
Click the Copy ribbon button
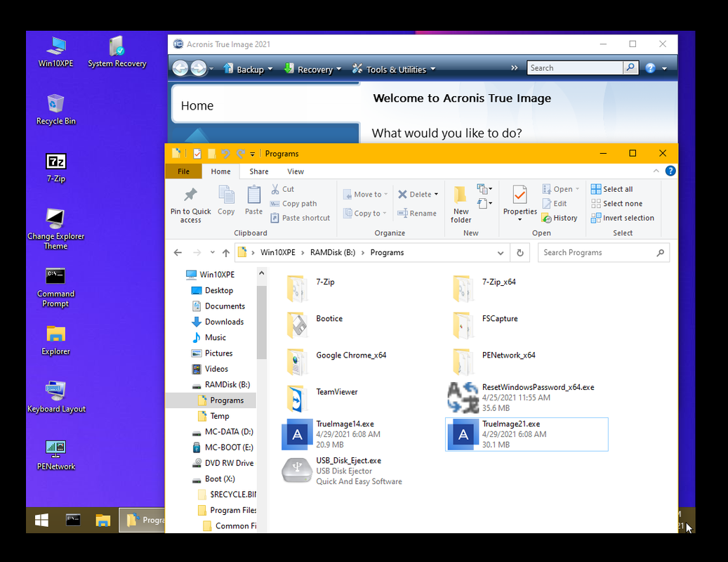pos(226,200)
